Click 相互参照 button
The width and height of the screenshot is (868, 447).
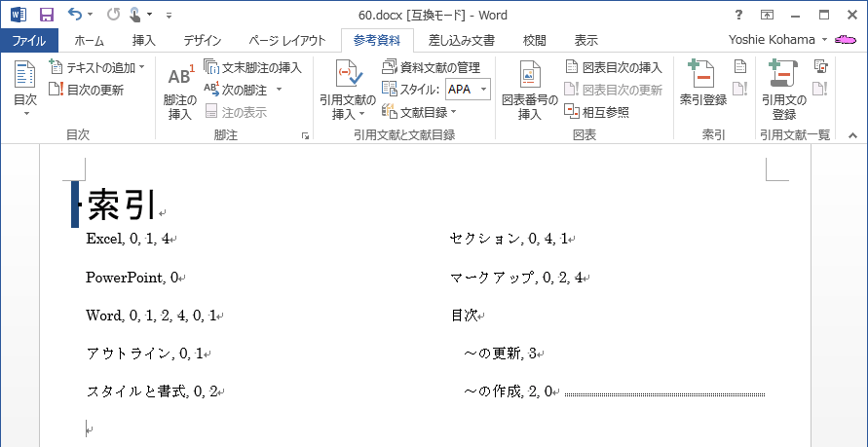[597, 112]
